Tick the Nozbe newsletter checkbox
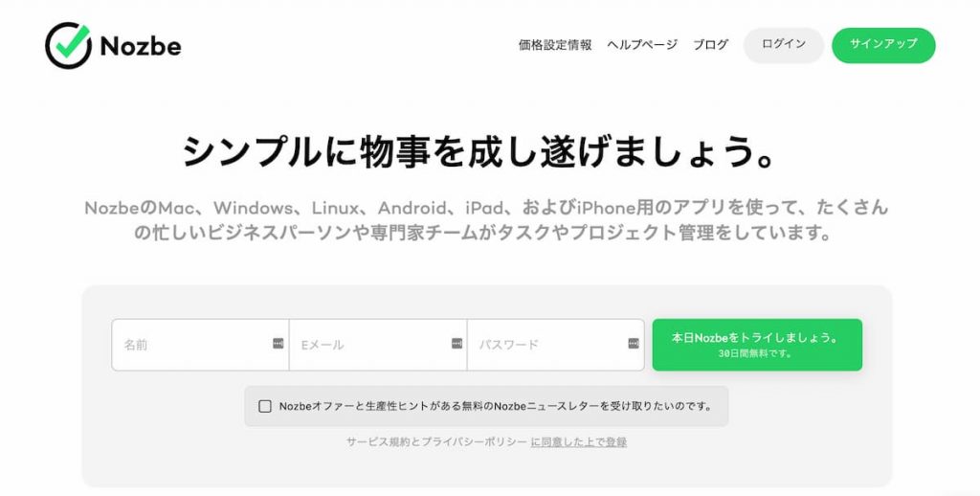Screen dimensions: 980x496 point(265,407)
